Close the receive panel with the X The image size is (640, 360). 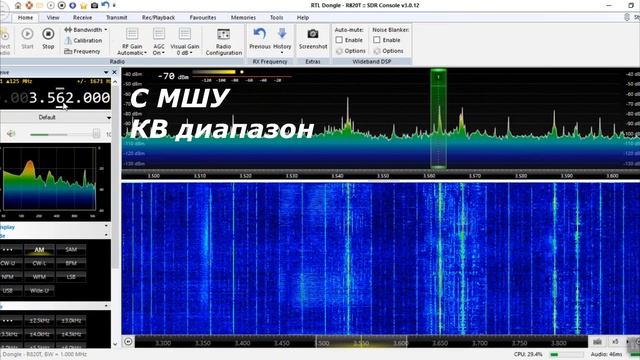115,72
